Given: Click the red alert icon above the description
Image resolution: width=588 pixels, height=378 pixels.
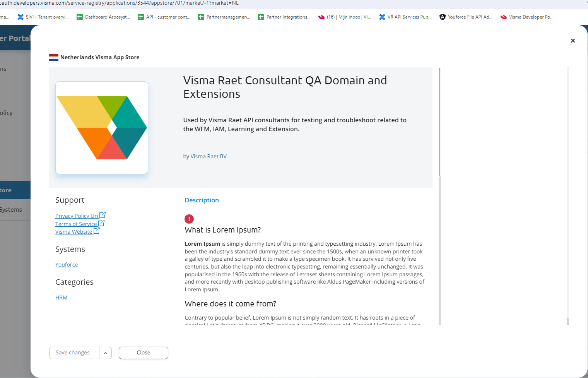Looking at the screenshot, I should pos(189,219).
